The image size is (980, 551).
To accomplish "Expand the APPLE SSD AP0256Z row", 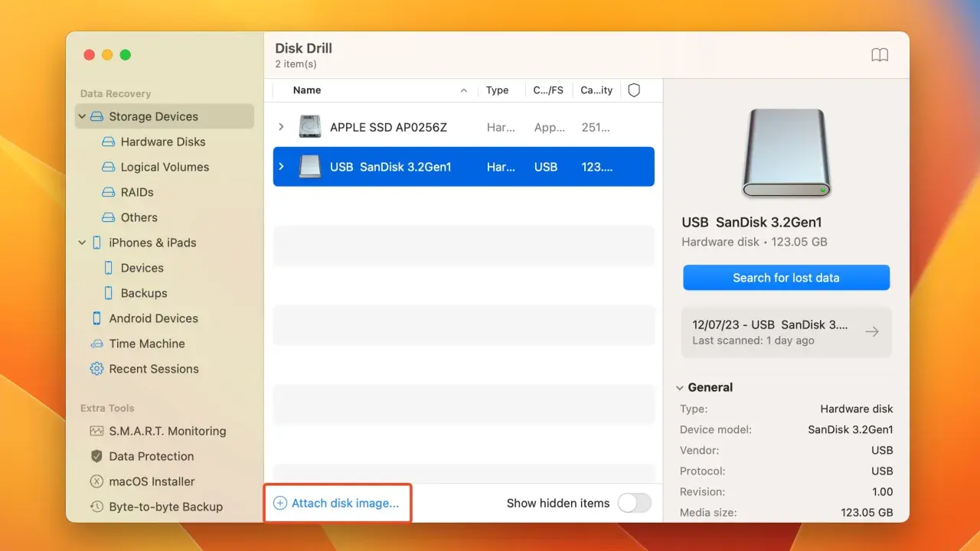I will [281, 127].
